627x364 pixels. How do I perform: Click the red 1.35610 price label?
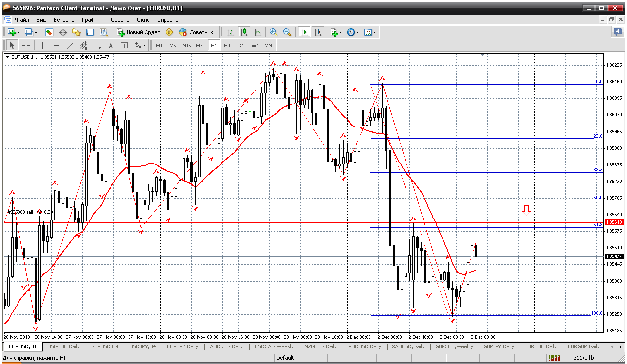[613, 222]
